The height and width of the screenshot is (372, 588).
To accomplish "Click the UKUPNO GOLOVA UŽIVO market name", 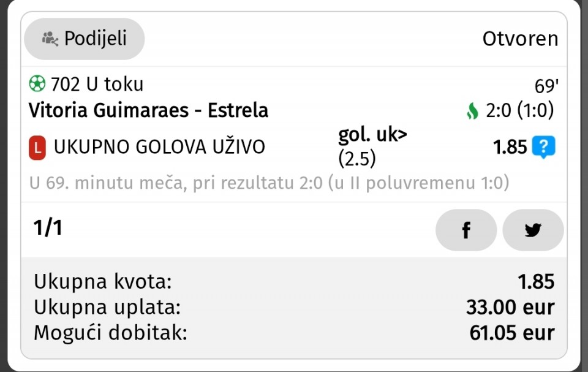I will click(x=159, y=147).
